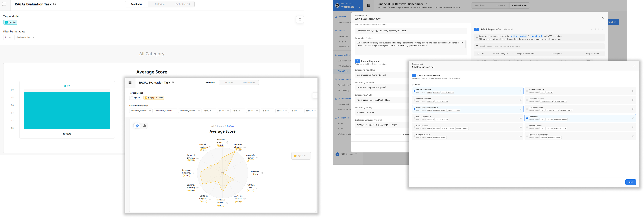The image size is (644, 218).
Task: Switch to radar chart view icon
Action: 137,126
